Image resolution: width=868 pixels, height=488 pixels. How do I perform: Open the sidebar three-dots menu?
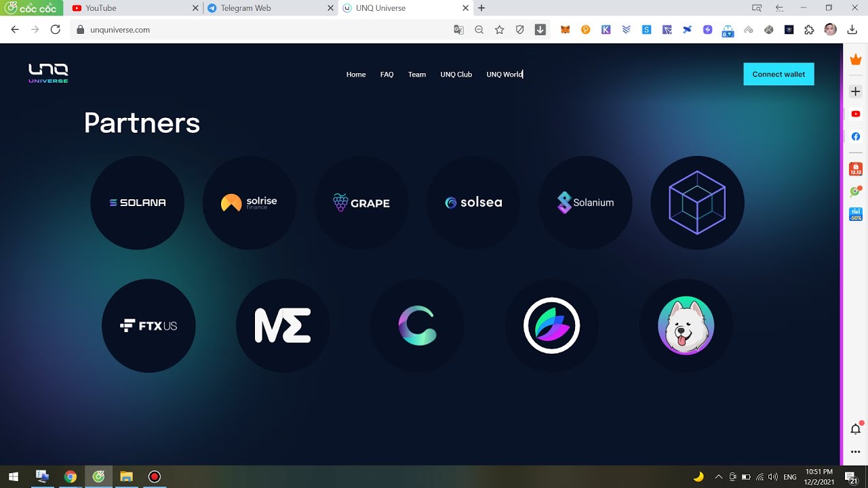pyautogui.click(x=856, y=451)
